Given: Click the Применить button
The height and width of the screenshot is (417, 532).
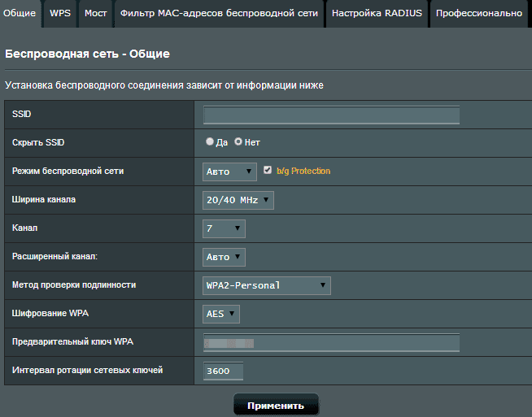Looking at the screenshot, I should click(276, 405).
